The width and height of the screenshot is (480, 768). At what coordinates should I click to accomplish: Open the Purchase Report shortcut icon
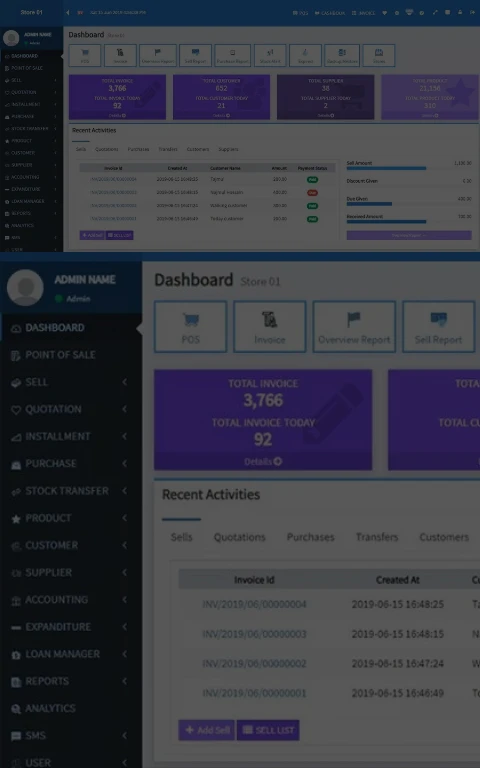pos(233,55)
